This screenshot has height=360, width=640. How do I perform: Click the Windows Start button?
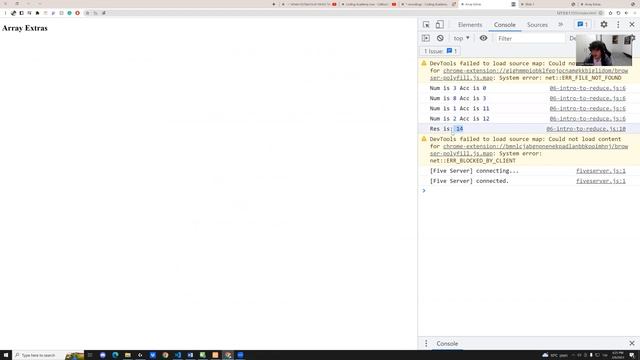pyautogui.click(x=6, y=355)
